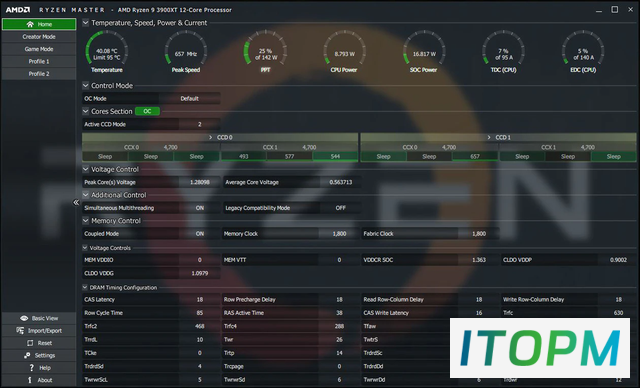Collapse sidebar with double-arrow icon
This screenshot has height=388, width=640.
click(x=76, y=202)
